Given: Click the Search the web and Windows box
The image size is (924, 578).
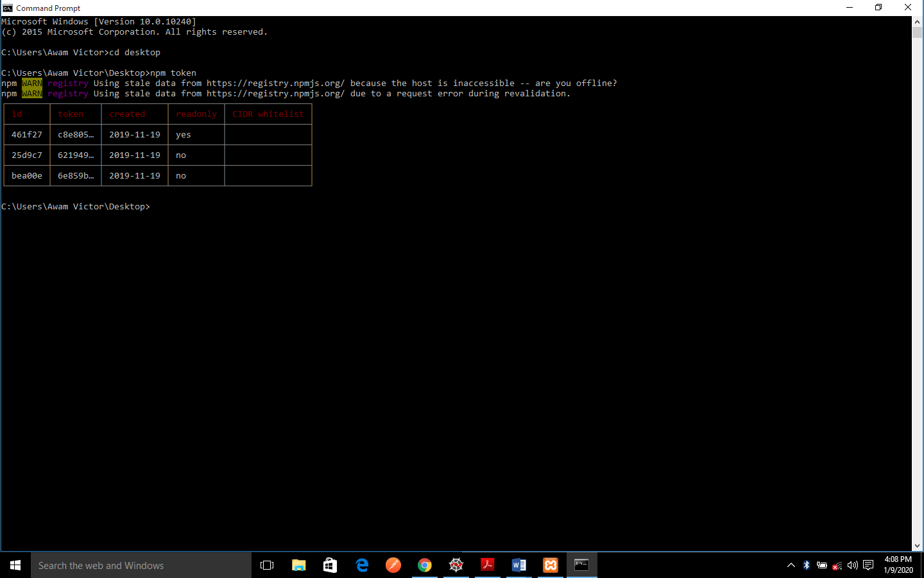Looking at the screenshot, I should tap(141, 565).
